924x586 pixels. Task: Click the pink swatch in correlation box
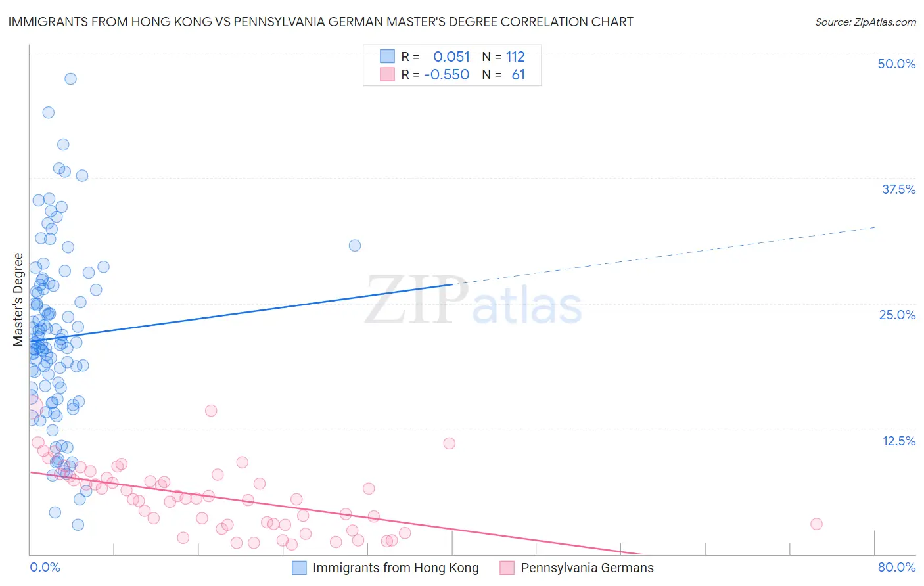(387, 74)
